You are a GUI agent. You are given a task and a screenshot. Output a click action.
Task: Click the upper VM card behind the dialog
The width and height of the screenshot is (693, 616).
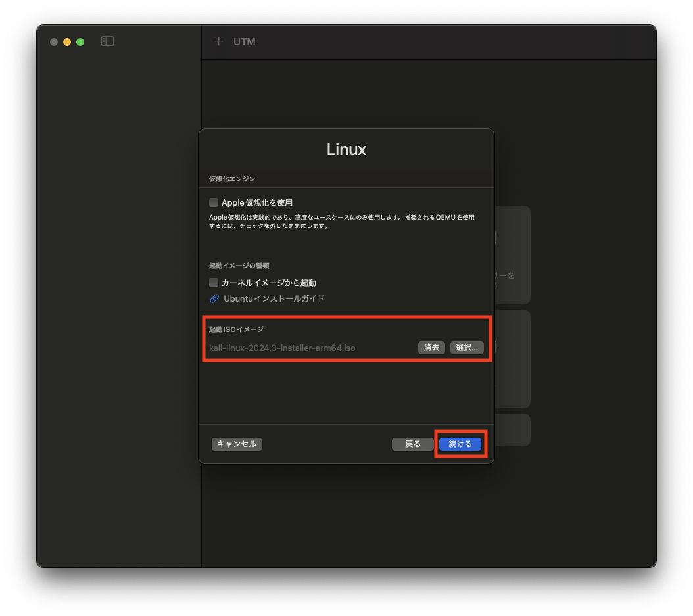513,255
